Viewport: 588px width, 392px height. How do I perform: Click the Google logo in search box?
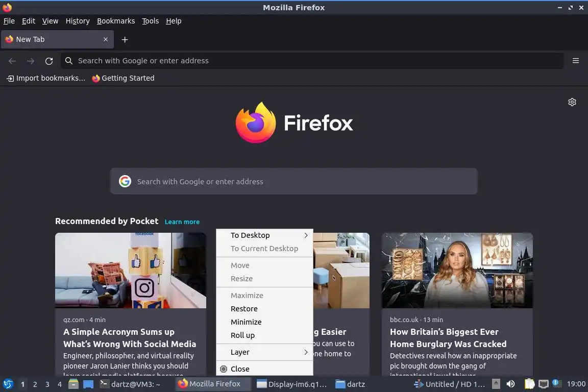[125, 181]
